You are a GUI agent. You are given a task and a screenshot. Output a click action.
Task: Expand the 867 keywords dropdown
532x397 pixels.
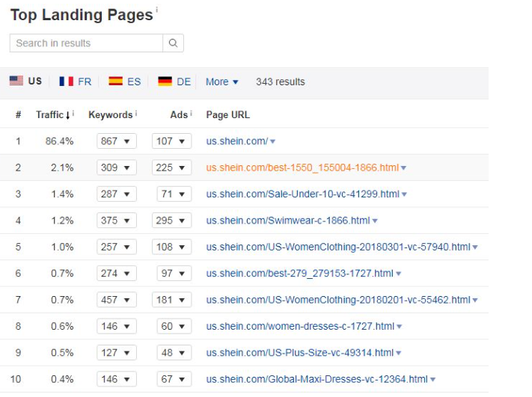pos(117,141)
